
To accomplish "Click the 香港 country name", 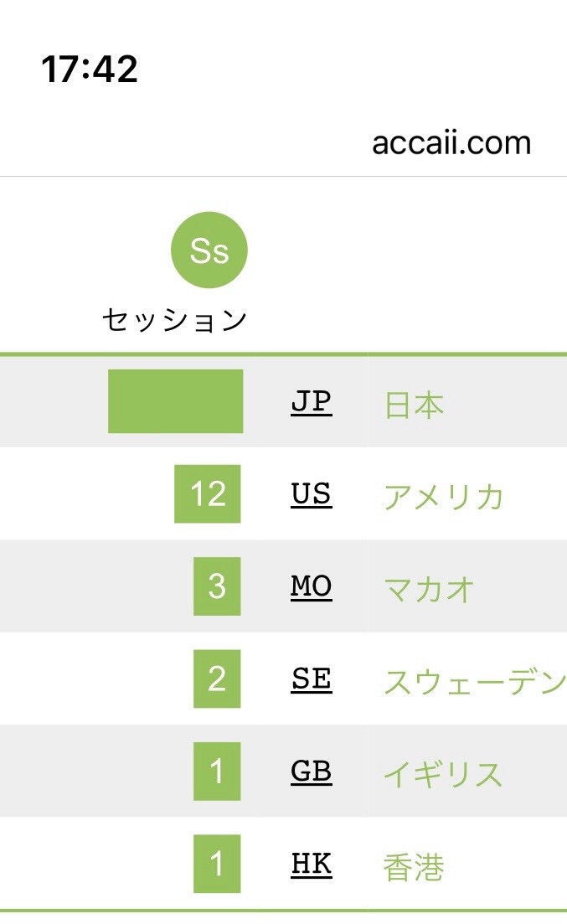I will tap(414, 867).
